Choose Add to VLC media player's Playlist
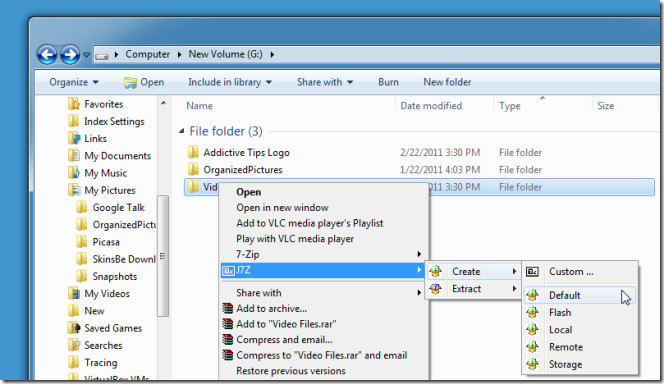664x384 pixels. pos(310,223)
